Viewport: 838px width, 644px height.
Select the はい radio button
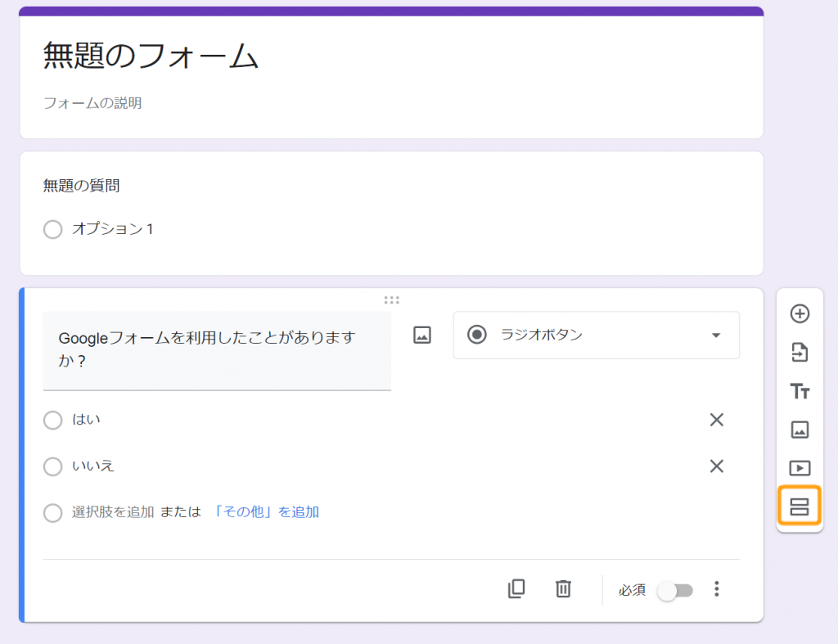[x=52, y=420]
